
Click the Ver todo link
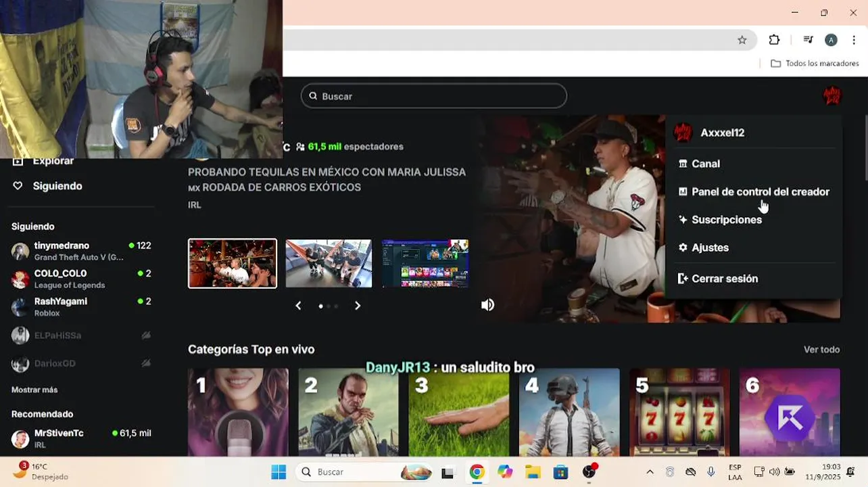point(821,350)
